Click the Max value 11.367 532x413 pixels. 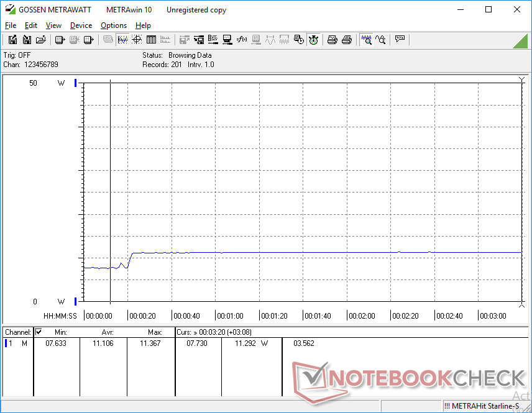(150, 343)
